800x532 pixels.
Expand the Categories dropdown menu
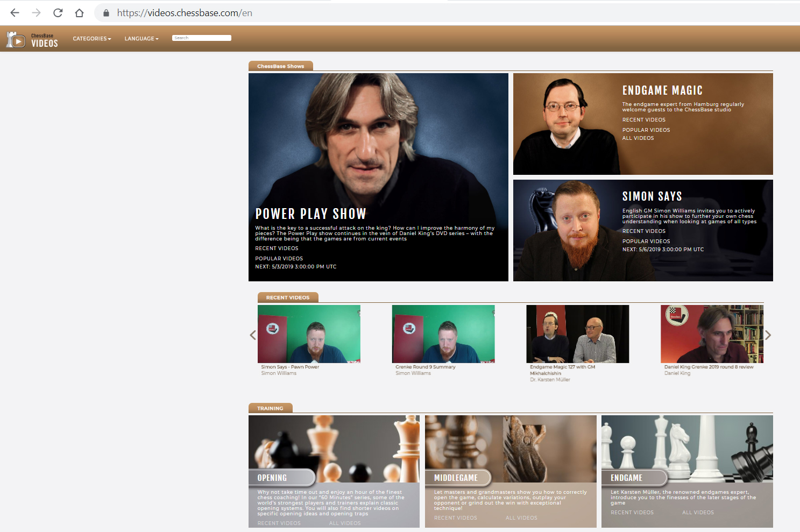[92, 39]
